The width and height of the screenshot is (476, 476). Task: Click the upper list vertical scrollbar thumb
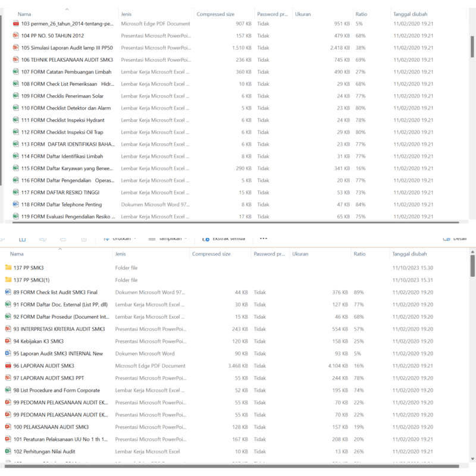click(472, 46)
